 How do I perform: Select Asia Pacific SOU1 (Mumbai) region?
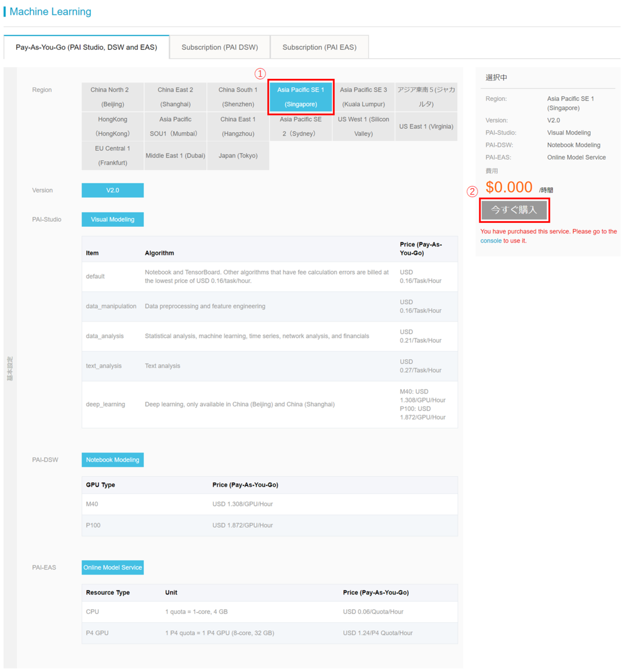(175, 127)
